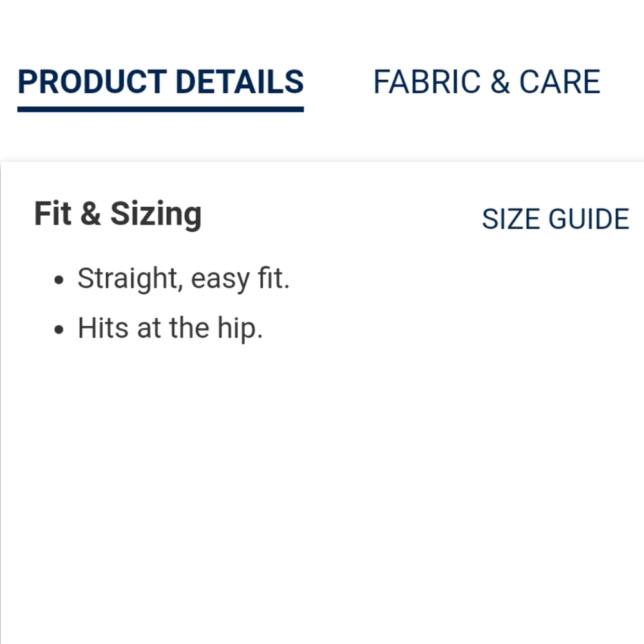
Task: Click the "Hits at the hip." text
Action: (x=170, y=328)
